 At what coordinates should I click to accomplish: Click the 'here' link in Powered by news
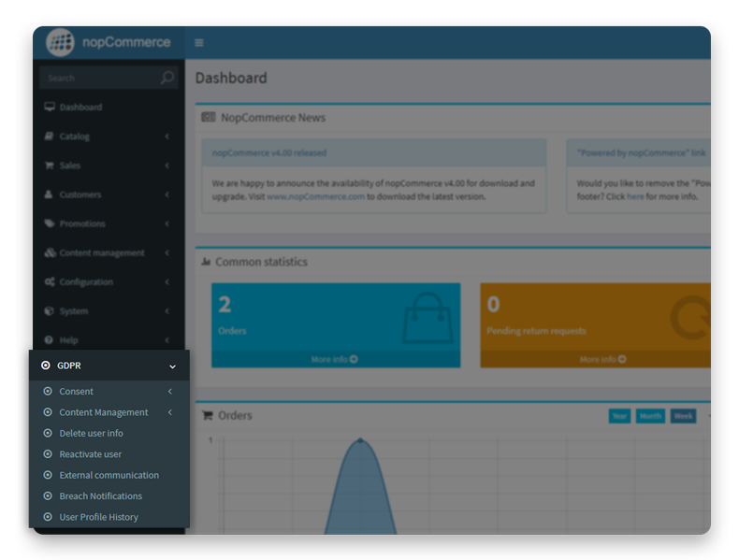[x=635, y=196]
